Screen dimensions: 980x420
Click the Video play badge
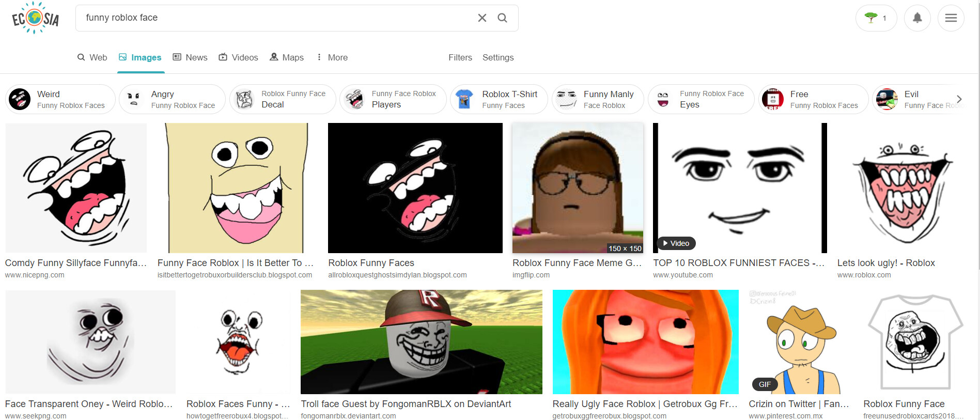676,243
